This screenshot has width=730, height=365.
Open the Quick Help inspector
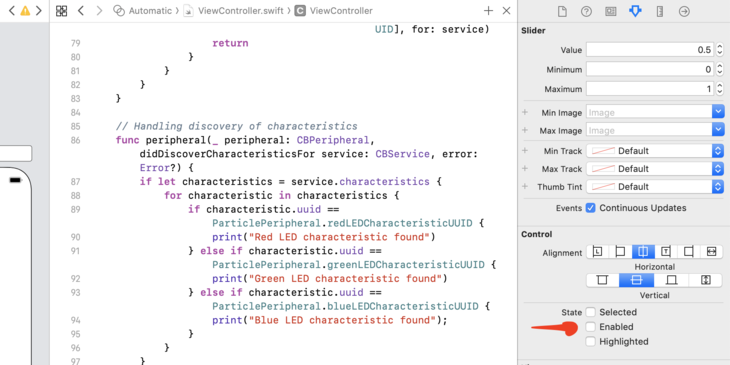[586, 12]
